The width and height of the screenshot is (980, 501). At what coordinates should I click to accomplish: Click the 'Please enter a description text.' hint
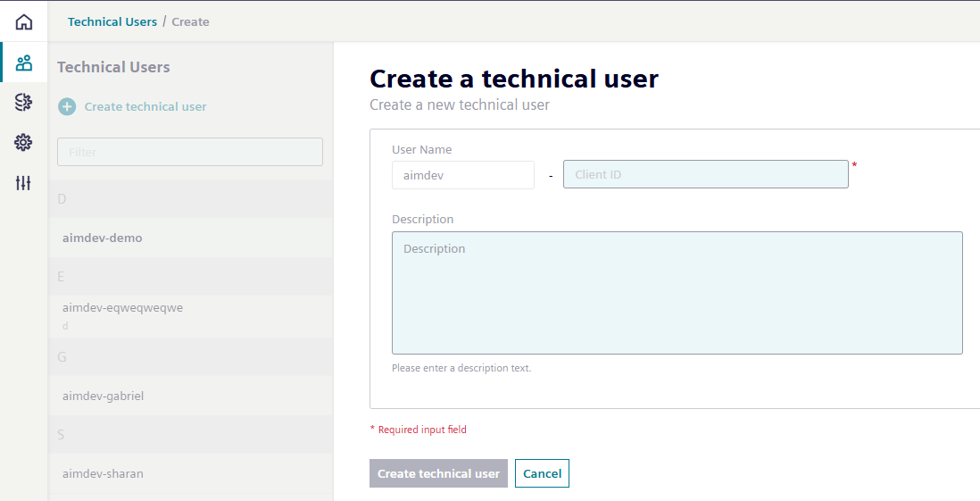coord(461,369)
